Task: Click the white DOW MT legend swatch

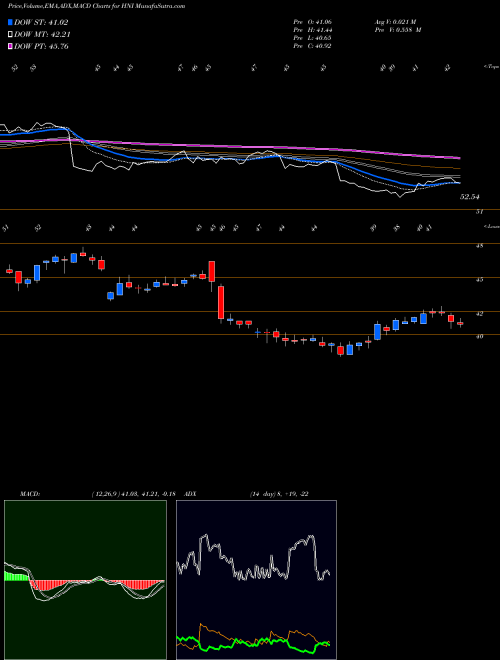Action: 10,35
